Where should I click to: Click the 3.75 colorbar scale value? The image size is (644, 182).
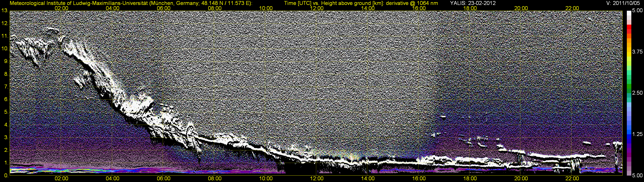(x=637, y=52)
